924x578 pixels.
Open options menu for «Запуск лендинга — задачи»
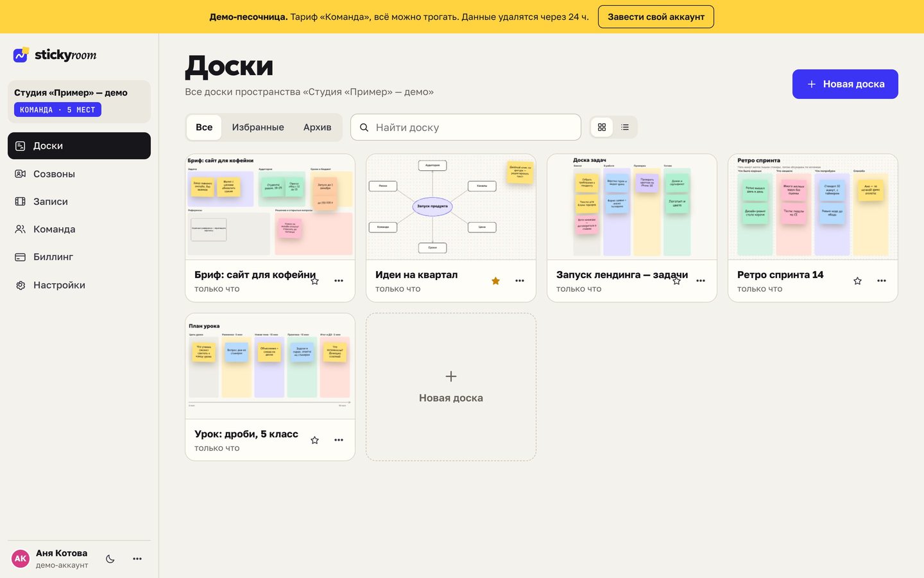(x=701, y=281)
